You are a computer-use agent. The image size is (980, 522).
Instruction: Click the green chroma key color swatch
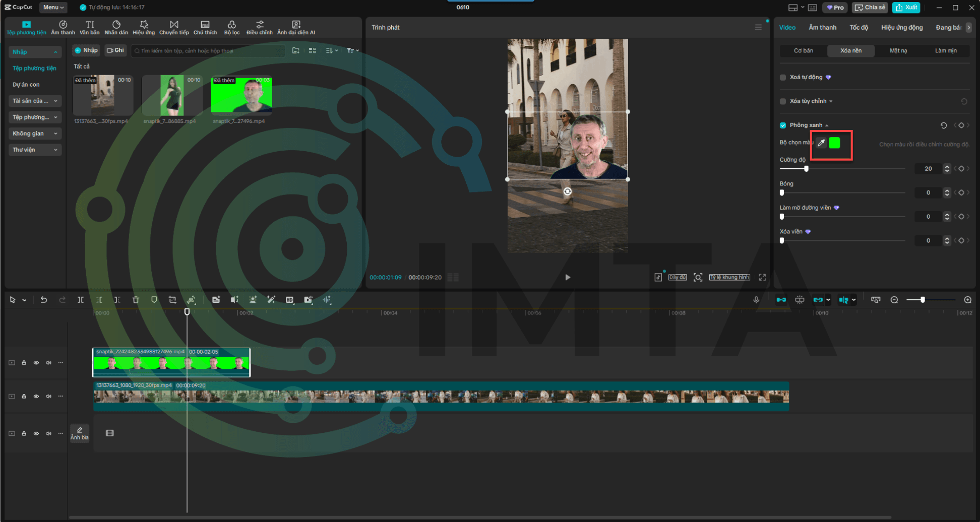[x=834, y=143]
